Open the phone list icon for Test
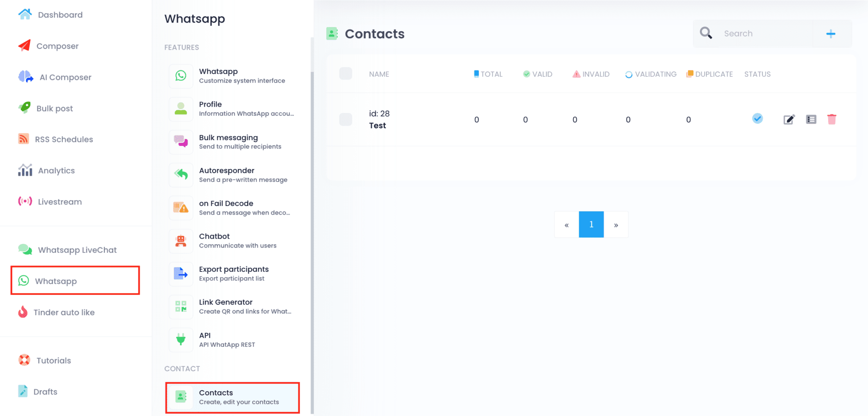868x416 pixels. (811, 119)
